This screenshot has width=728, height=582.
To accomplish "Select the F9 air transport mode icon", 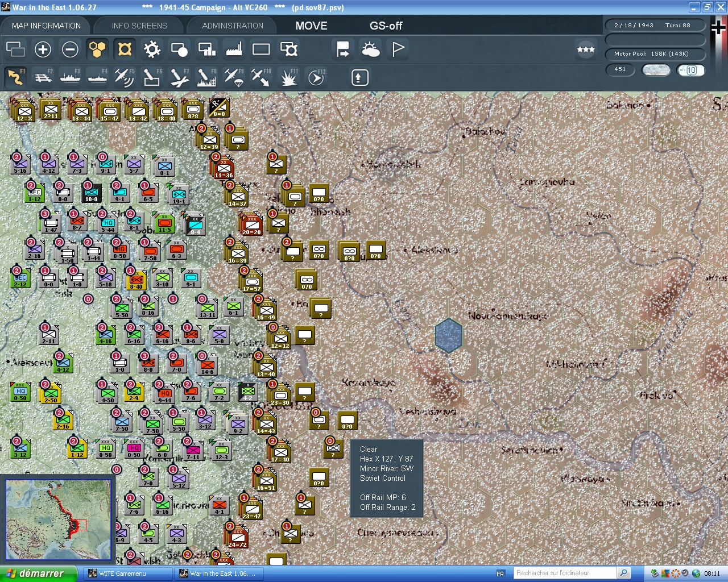I will 234,77.
